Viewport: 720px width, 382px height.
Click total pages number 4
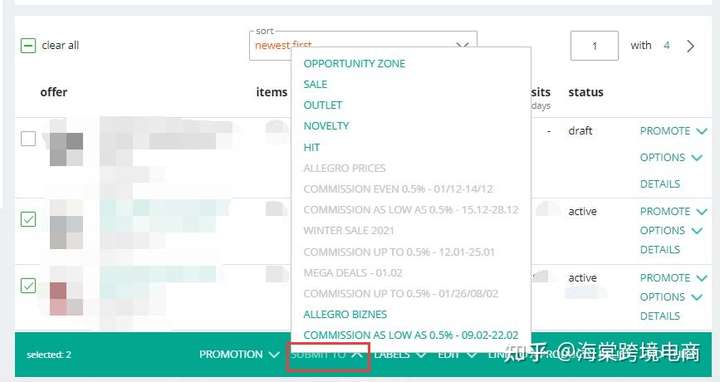tap(666, 45)
